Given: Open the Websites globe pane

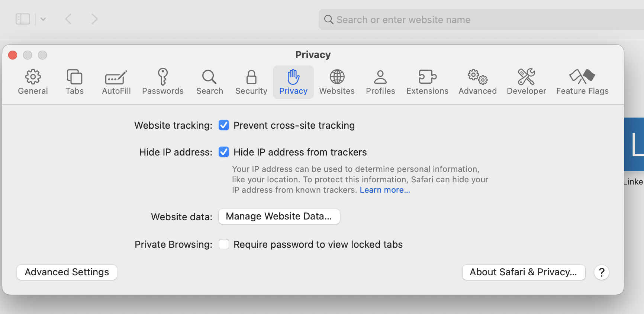Looking at the screenshot, I should click(337, 82).
